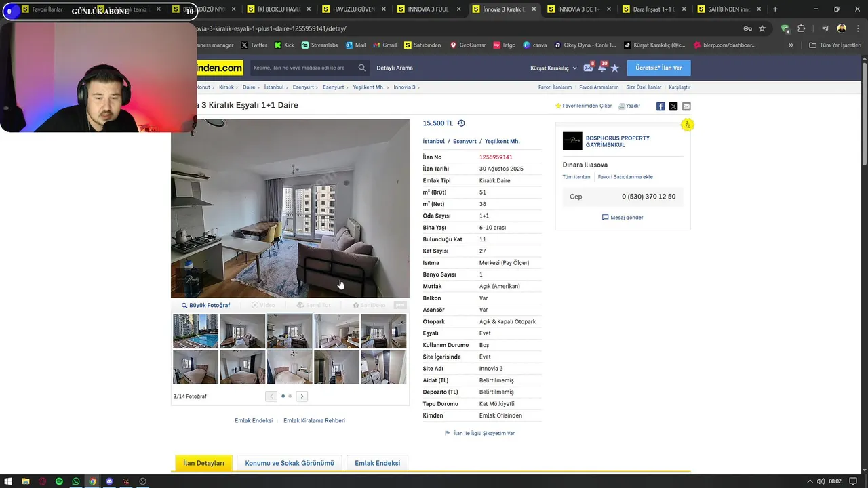868x488 pixels.
Task: Open the Detaylı Arama link
Action: [395, 68]
